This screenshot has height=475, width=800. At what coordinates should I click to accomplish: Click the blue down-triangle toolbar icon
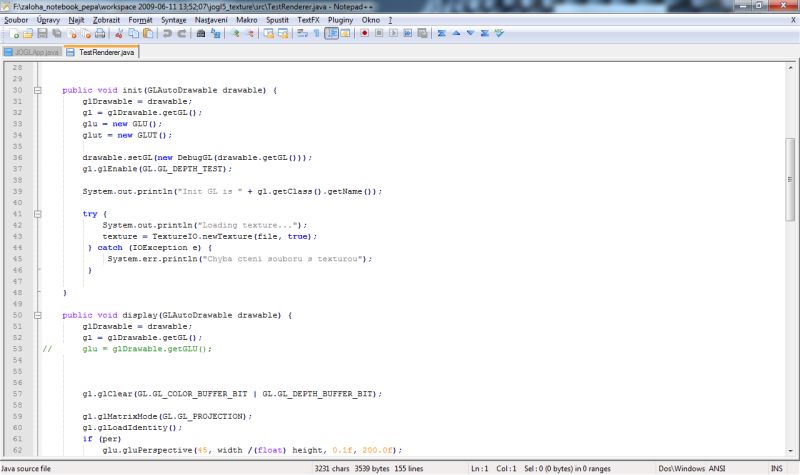[x=470, y=33]
